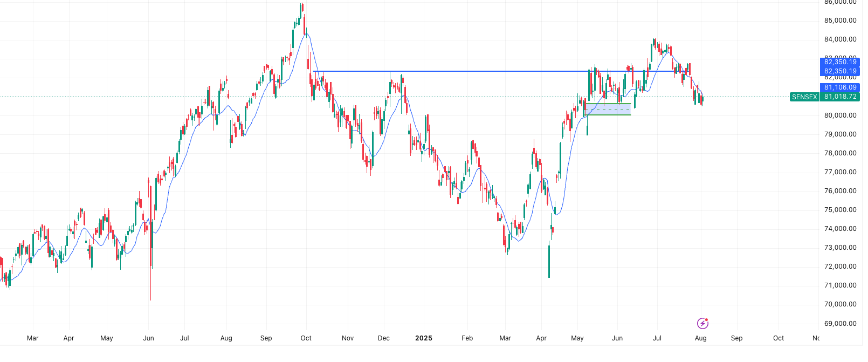
Task: Click the 74,000.00 price axis label
Action: [x=840, y=229]
